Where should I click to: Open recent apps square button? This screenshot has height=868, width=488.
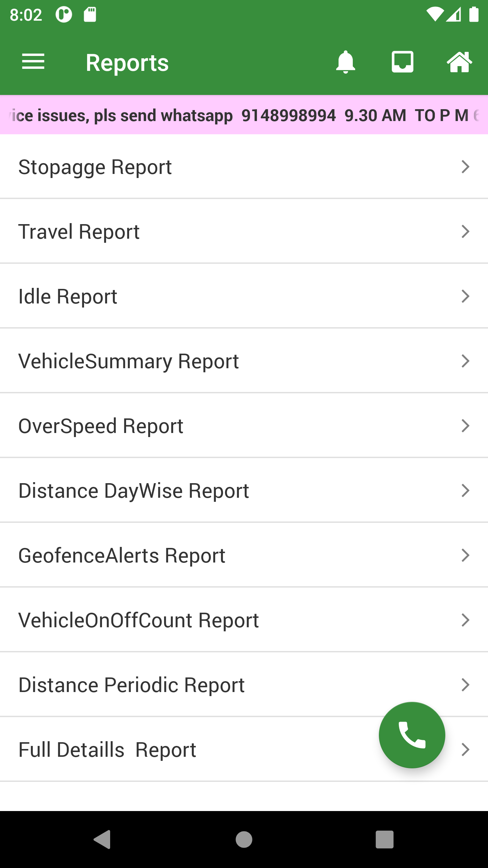(x=384, y=839)
